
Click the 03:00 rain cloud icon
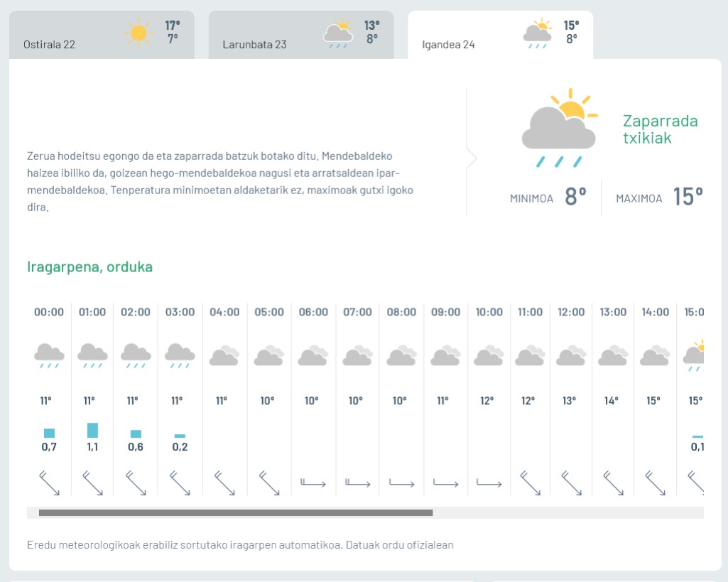(180, 356)
